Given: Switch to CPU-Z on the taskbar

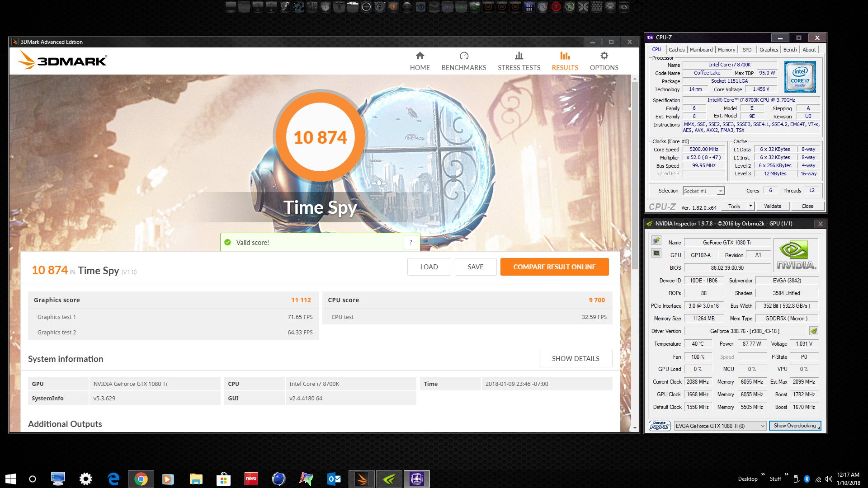Looking at the screenshot, I should point(417,479).
